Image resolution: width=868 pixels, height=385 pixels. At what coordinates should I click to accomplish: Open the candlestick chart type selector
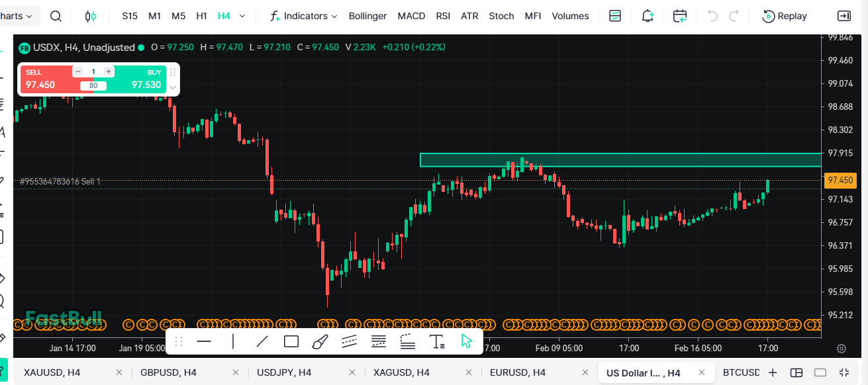pos(91,16)
